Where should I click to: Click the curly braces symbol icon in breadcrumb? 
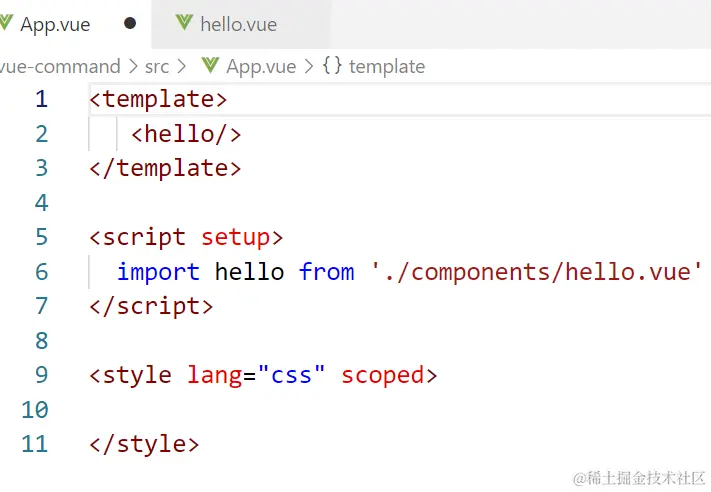point(333,67)
